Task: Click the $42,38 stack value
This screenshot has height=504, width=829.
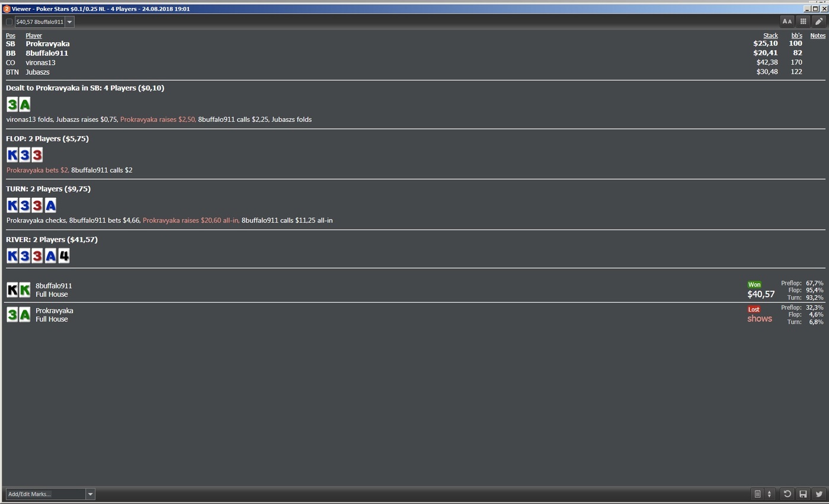Action: (x=767, y=63)
